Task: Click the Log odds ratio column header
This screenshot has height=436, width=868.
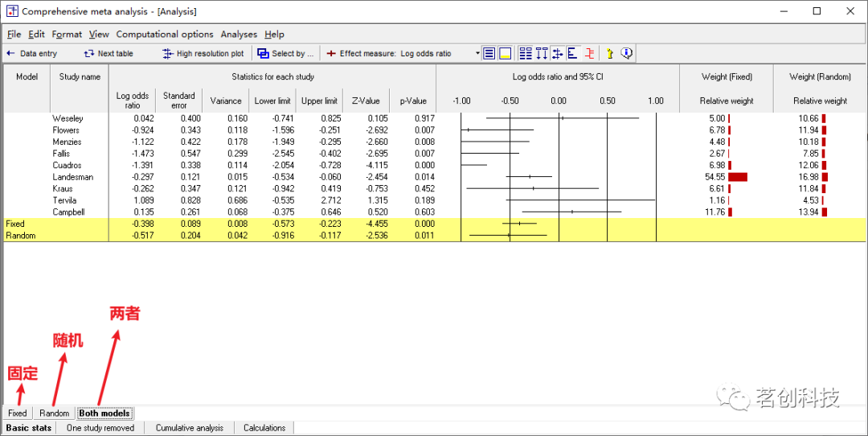Action: [x=133, y=101]
